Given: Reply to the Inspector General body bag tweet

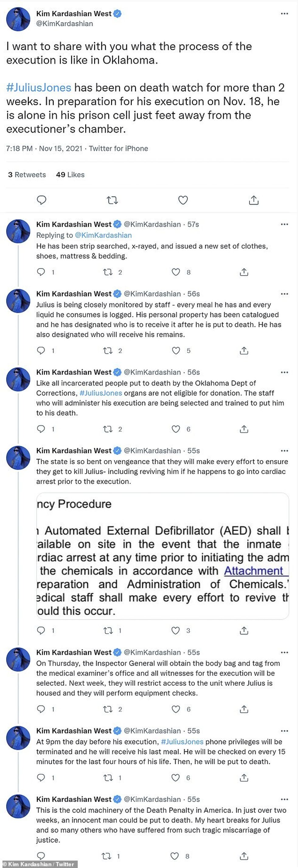Looking at the screenshot, I should (41, 709).
